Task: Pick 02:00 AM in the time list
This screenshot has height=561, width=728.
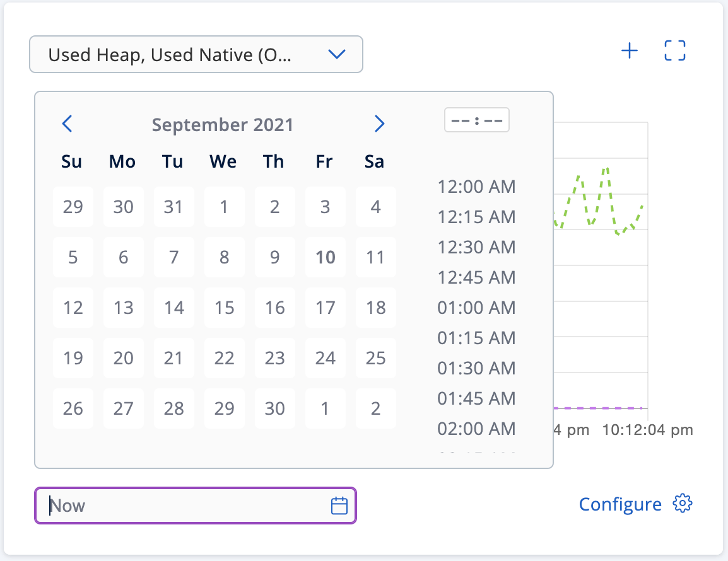Action: pyautogui.click(x=476, y=429)
